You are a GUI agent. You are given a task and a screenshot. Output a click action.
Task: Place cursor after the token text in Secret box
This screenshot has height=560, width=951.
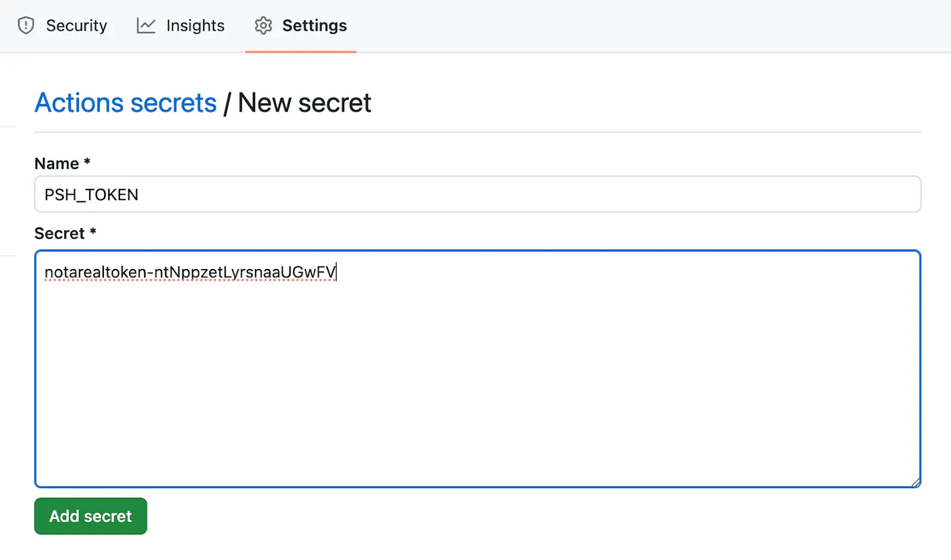(336, 271)
